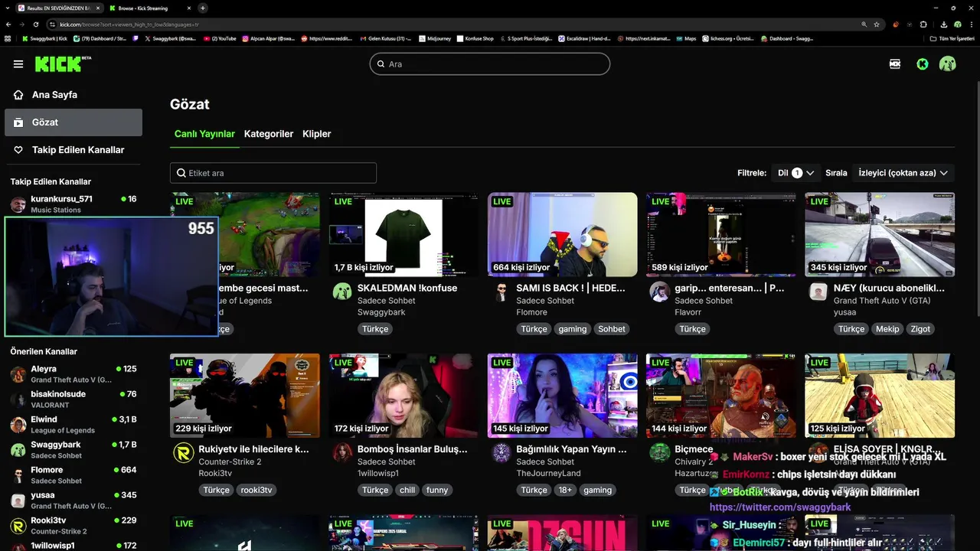This screenshot has width=980, height=551.
Task: Click the green K badge icon in the header
Action: 923,64
